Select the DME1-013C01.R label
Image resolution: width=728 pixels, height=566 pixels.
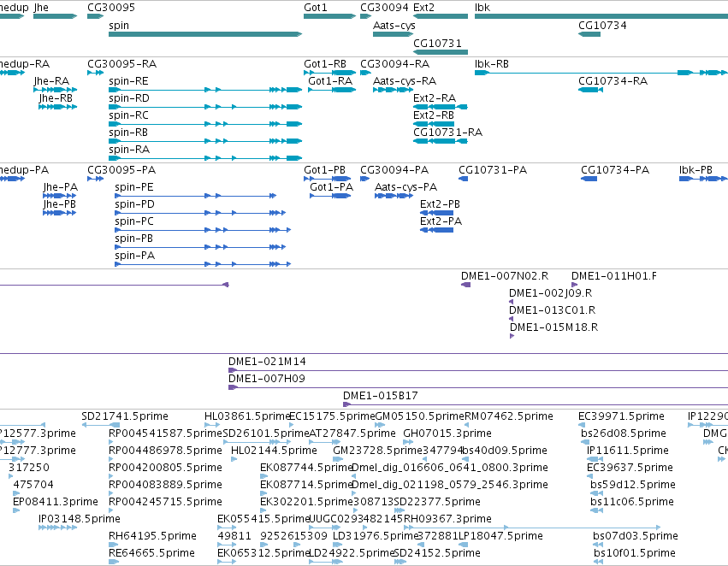(552, 310)
